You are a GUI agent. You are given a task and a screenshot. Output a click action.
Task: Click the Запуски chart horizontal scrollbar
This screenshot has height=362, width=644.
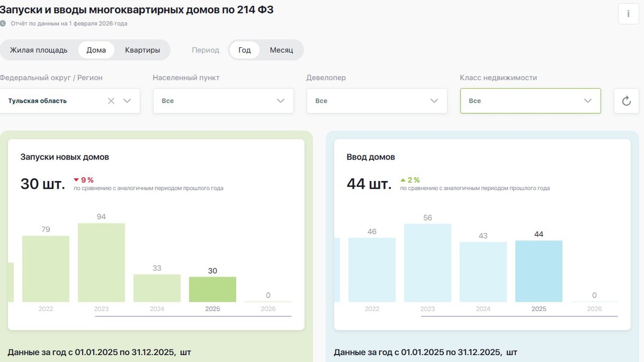click(x=193, y=316)
